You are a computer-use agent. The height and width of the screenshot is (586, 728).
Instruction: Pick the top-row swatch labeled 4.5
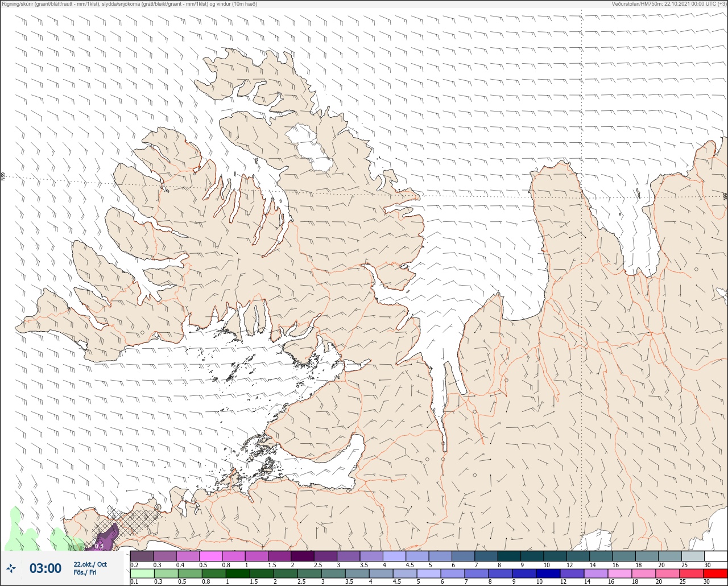tap(417, 556)
